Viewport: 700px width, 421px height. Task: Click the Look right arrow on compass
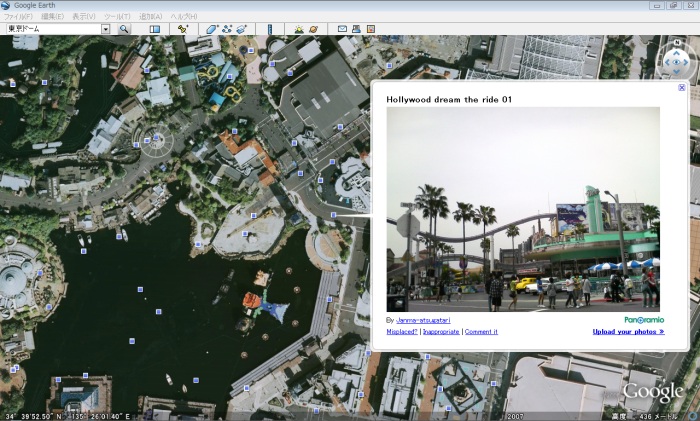(x=686, y=63)
